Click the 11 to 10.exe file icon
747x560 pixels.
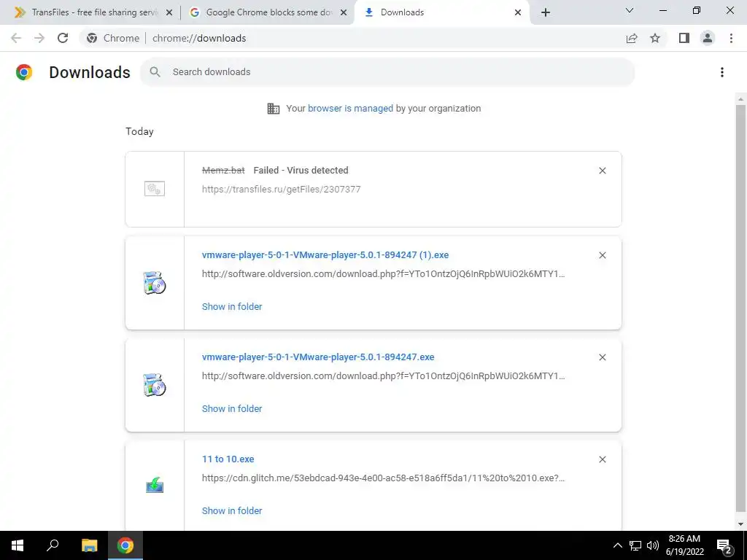pyautogui.click(x=155, y=485)
